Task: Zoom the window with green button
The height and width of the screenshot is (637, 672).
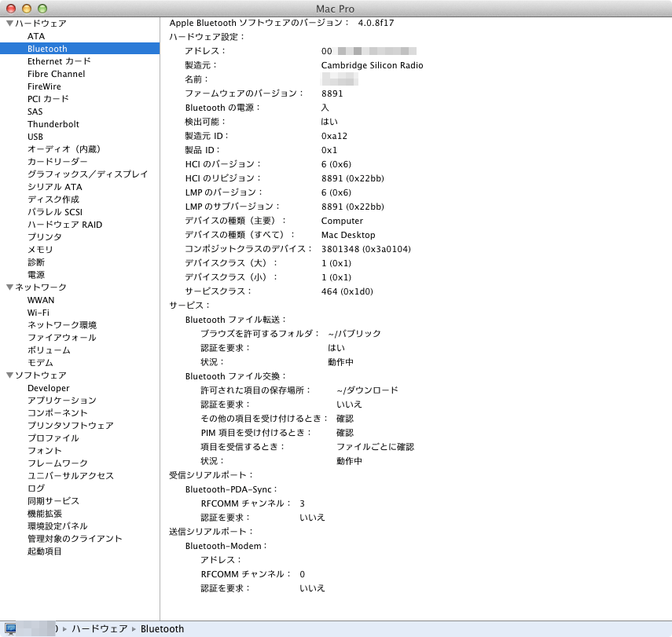Action: pyautogui.click(x=42, y=9)
